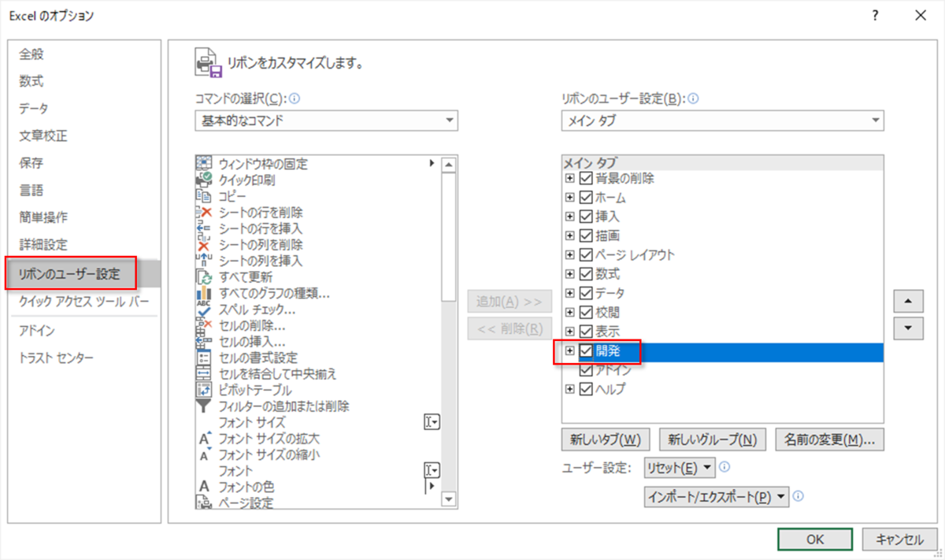The image size is (945, 560).
Task: Click the command list scroll-down arrow
Action: tap(449, 499)
